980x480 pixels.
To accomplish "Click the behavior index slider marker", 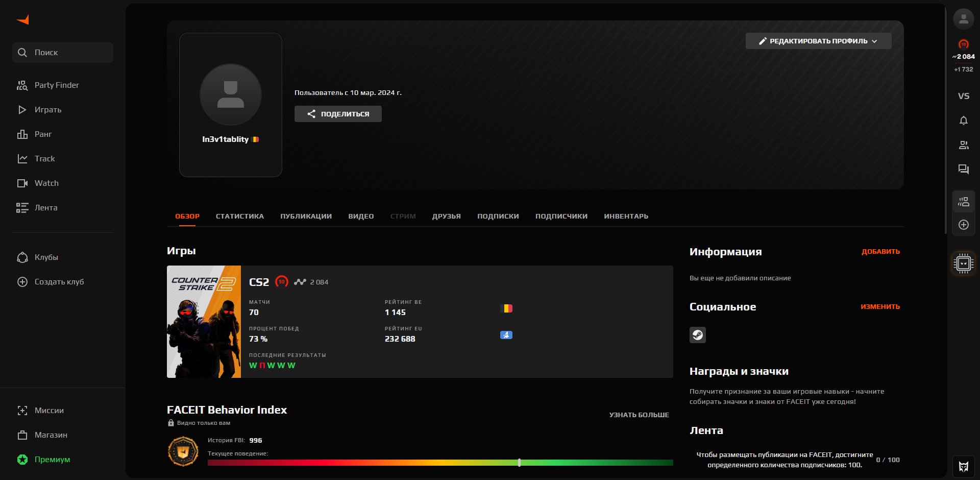I will (519, 463).
